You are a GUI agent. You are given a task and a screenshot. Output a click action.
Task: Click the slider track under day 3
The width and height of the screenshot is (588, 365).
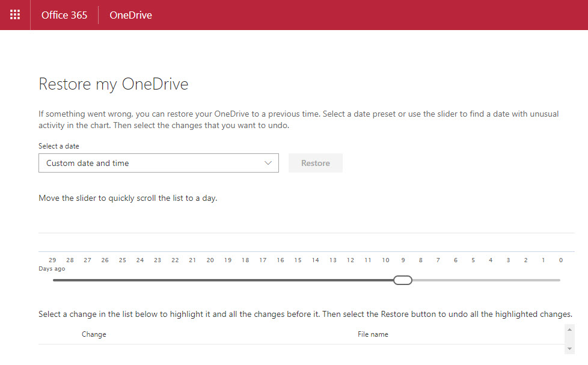(x=508, y=280)
